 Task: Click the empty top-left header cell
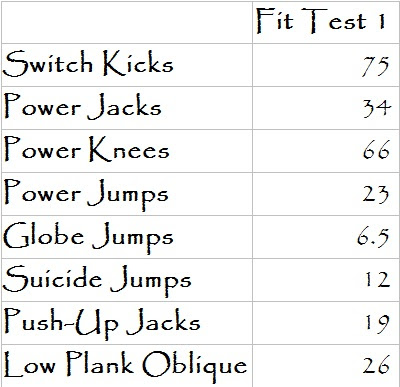point(127,22)
